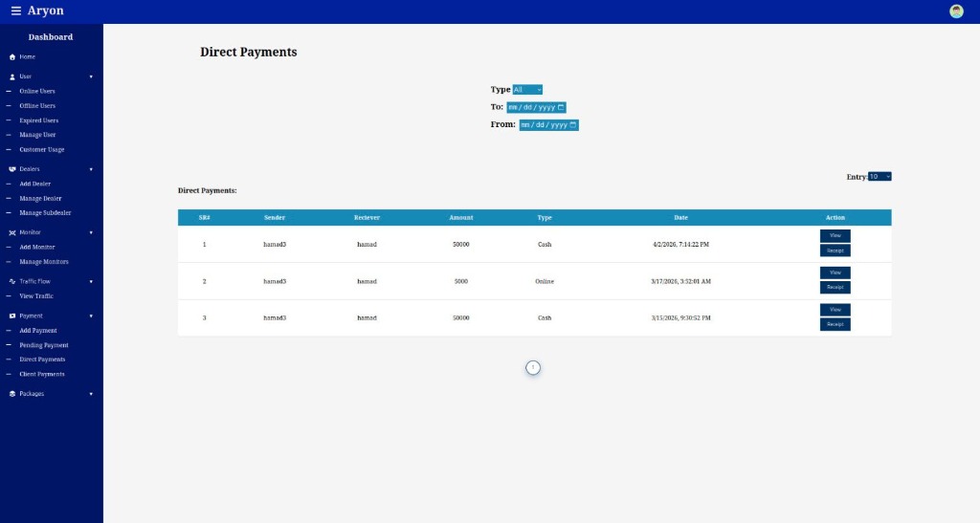Viewport: 980px width, 523px height.
Task: Open Client Payments page
Action: point(42,375)
